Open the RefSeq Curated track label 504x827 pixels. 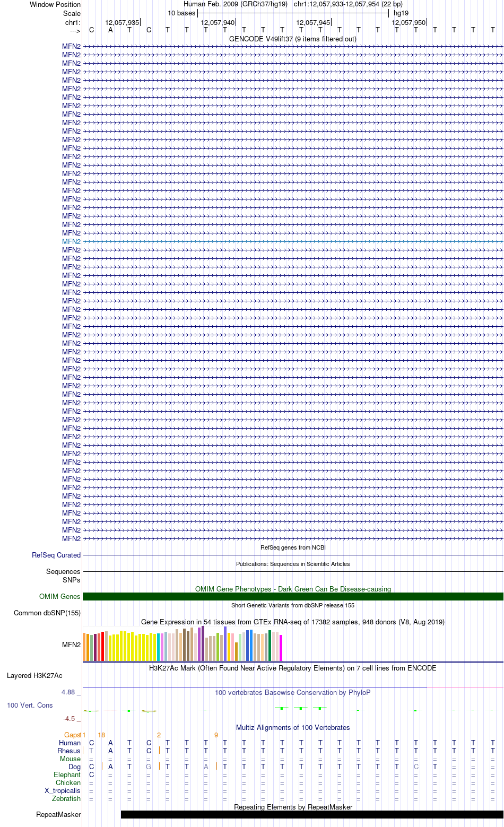point(56,555)
